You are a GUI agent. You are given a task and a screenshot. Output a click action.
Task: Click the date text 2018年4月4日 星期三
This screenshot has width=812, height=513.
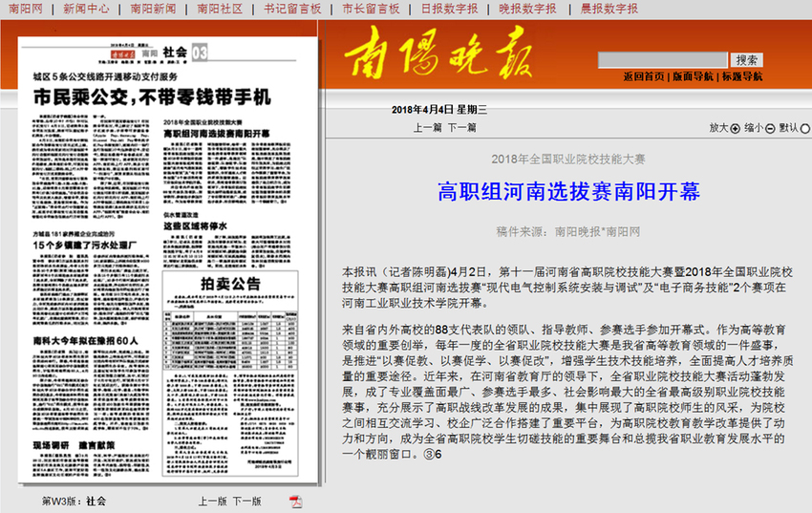click(x=439, y=110)
